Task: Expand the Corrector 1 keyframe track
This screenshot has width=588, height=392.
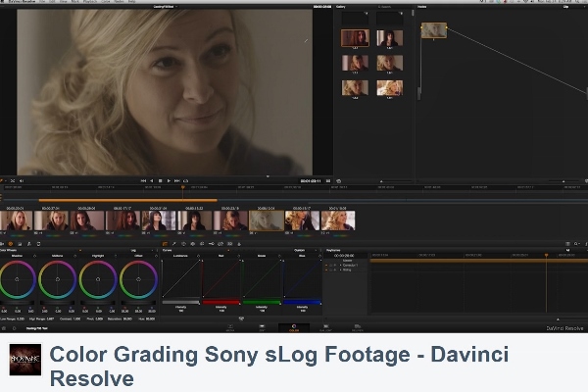Action: (340, 266)
